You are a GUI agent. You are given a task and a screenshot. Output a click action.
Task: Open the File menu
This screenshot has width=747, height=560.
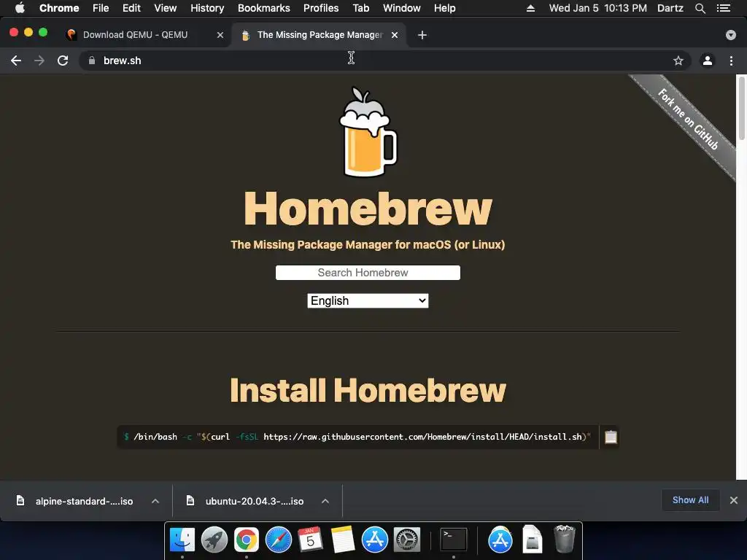tap(101, 8)
